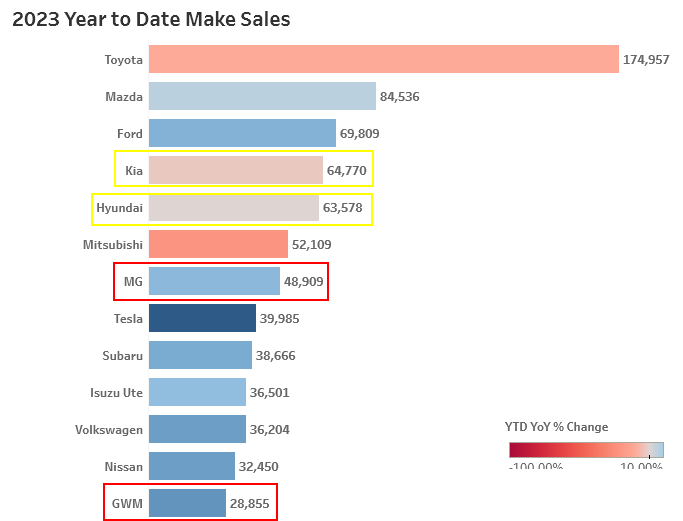Click the Tesla make label
The width and height of the screenshot is (683, 521).
click(128, 318)
